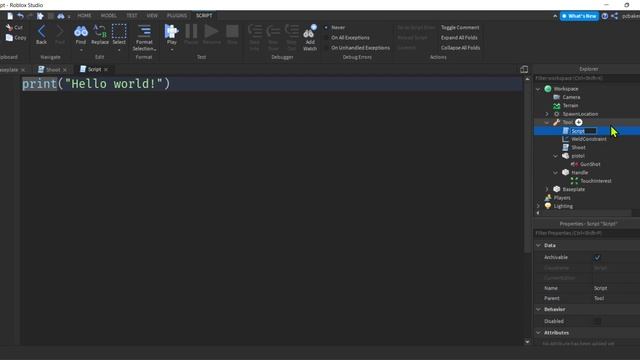640x360 pixels.
Task: Open the TEST ribbon tab
Action: tap(131, 16)
